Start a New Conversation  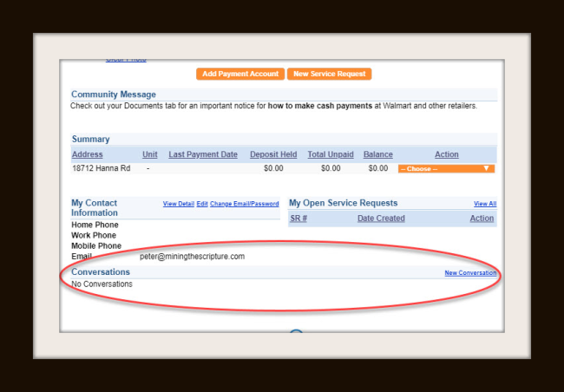(470, 272)
